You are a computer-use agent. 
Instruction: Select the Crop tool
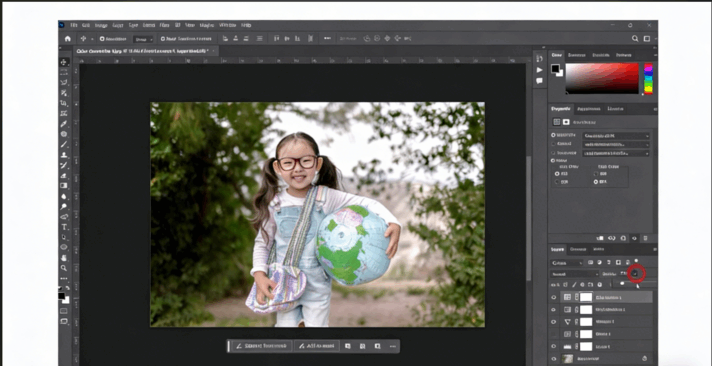(64, 104)
